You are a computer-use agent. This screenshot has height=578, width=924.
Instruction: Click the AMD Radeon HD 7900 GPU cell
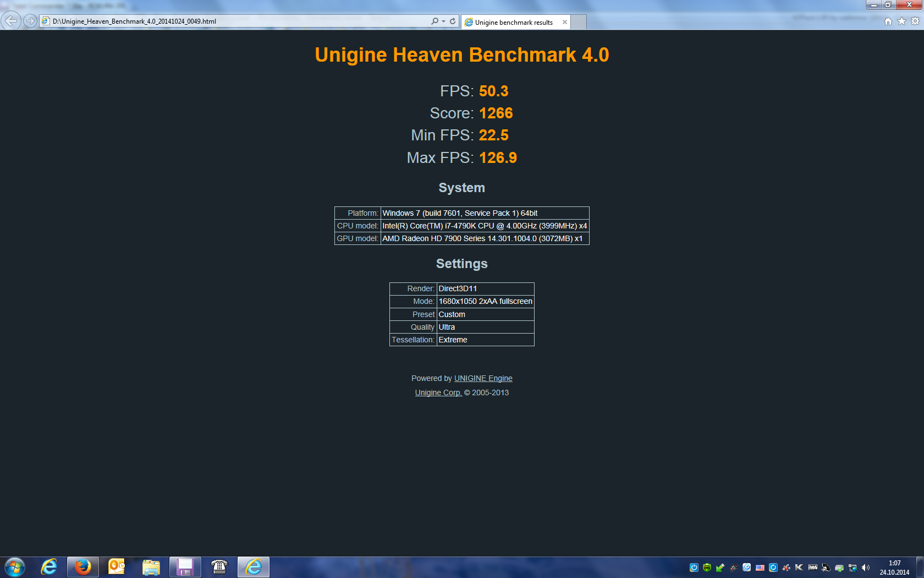(x=485, y=238)
